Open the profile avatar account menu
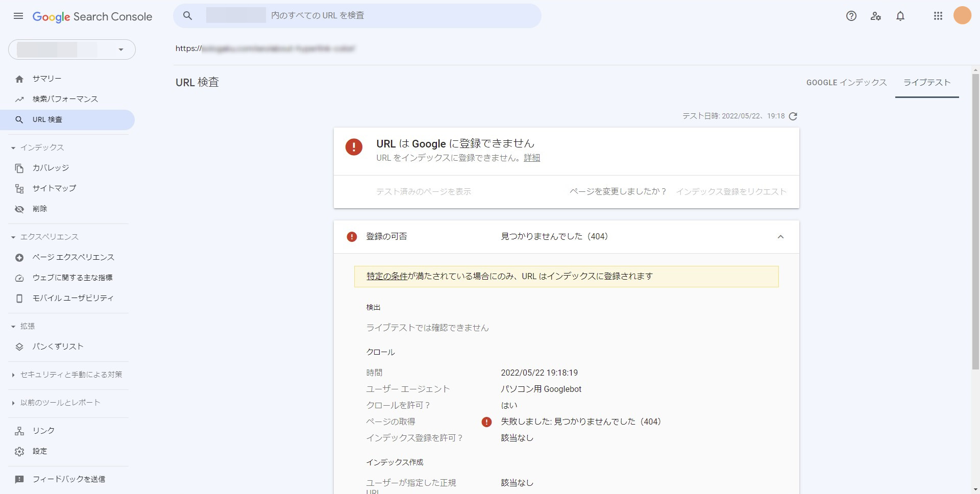 (962, 16)
